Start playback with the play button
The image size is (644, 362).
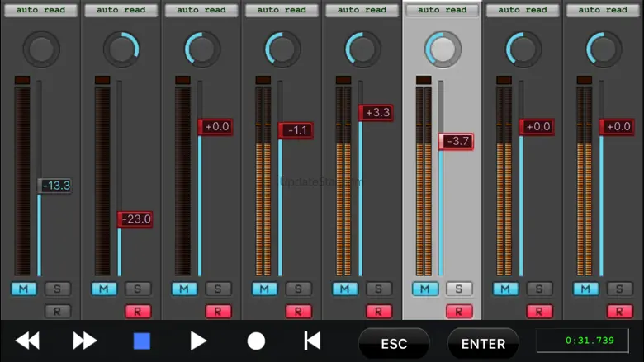point(198,341)
